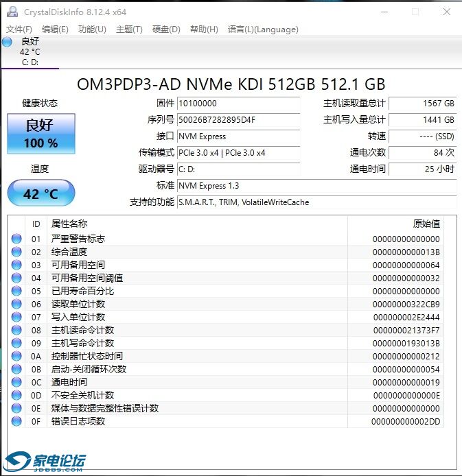
Task: Click the 健康状态 label
Action: point(40,103)
